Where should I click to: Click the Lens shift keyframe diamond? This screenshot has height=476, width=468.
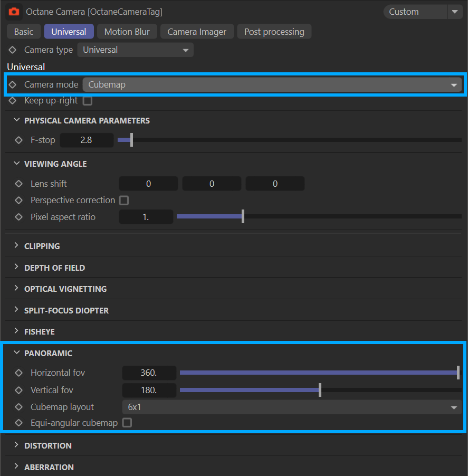[19, 184]
